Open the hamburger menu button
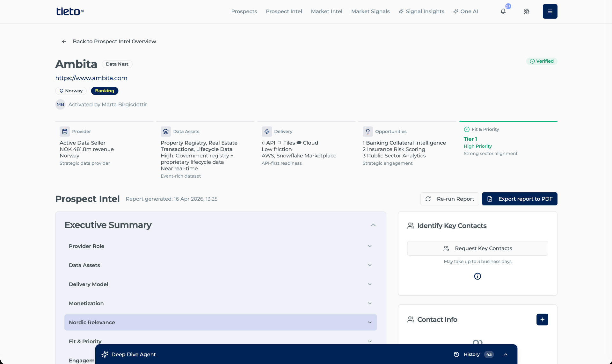 (550, 11)
